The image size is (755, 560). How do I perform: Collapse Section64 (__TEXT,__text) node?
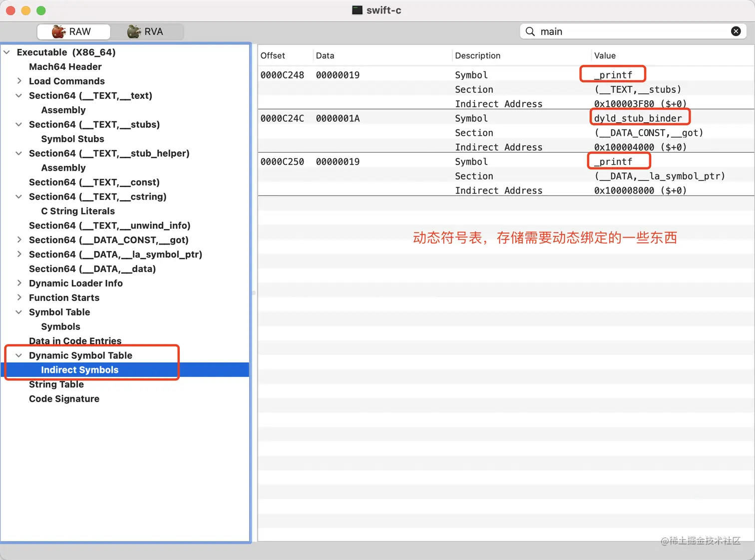tap(19, 95)
